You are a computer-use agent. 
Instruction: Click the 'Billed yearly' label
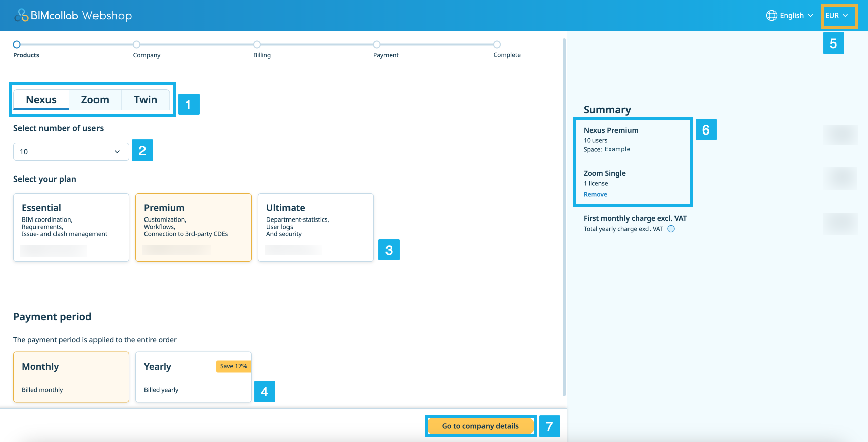161,390
